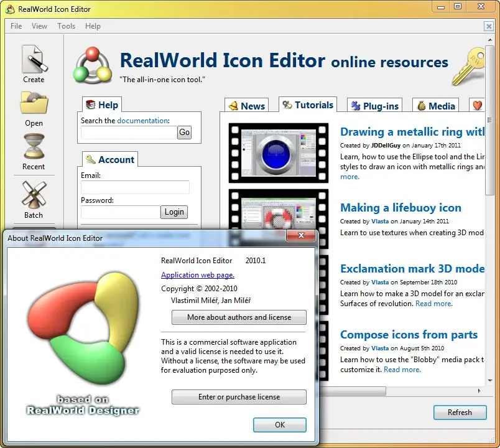Click version number 2010.1 text
Viewport: 500px width, 448px height.
tap(256, 260)
